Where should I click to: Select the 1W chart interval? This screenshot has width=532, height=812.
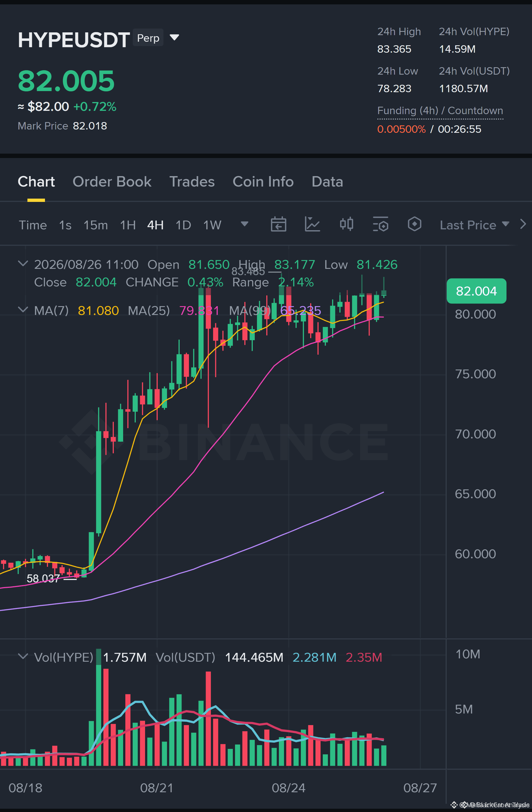pos(212,225)
